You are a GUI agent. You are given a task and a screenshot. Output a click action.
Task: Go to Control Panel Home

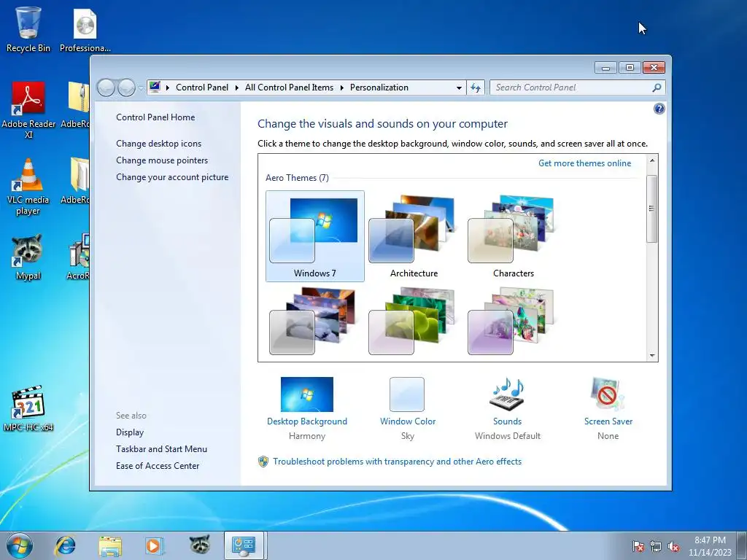click(x=155, y=117)
